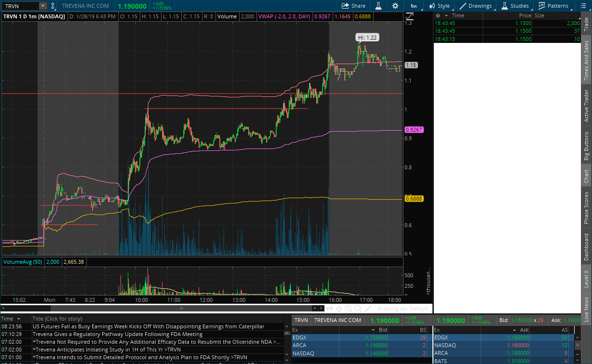Switch to the Trade side tab
Viewport: 592px width, 364px height.
(x=586, y=24)
